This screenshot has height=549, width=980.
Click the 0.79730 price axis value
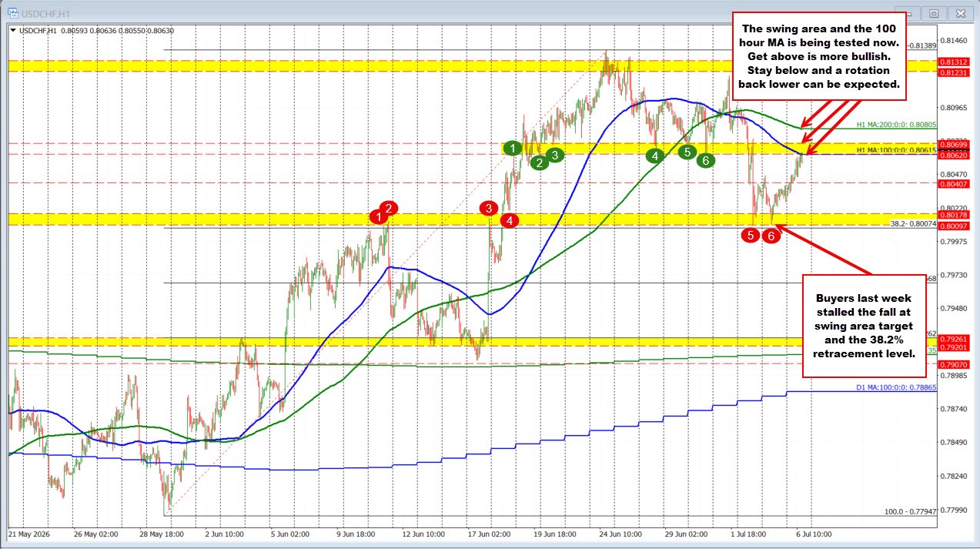coord(954,275)
